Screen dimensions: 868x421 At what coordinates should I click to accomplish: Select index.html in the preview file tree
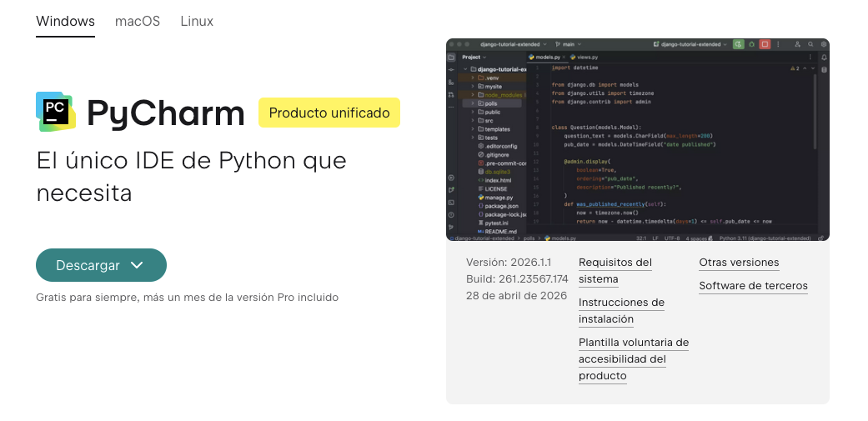pyautogui.click(x=494, y=180)
